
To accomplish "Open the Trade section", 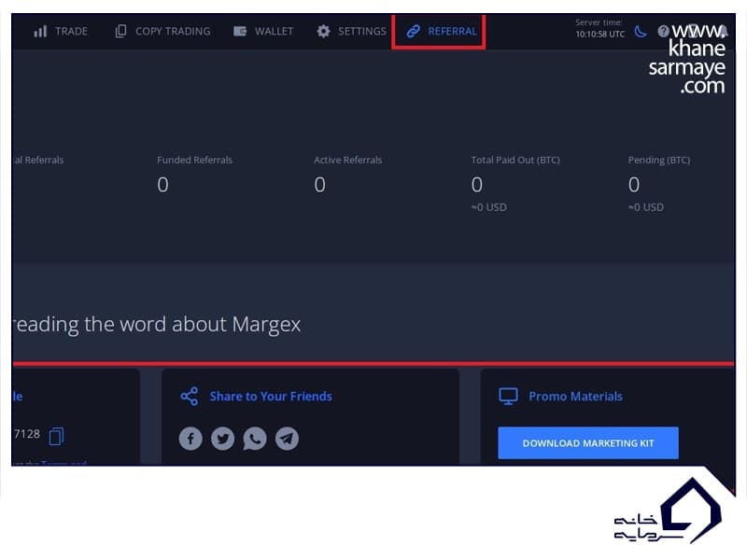I will click(x=61, y=32).
